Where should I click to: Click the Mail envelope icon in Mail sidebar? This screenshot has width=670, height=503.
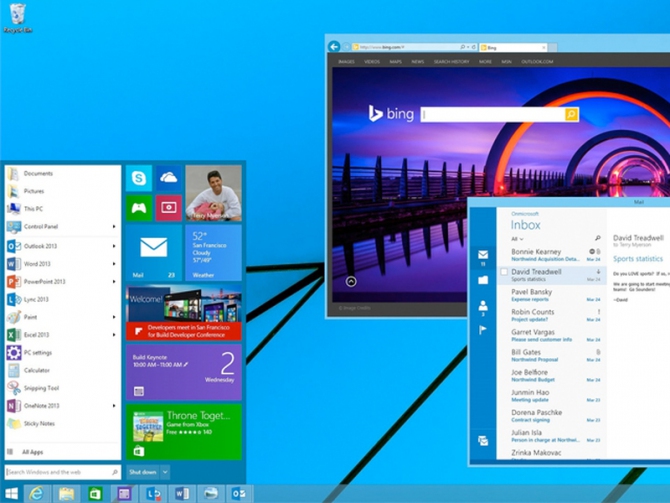(483, 255)
